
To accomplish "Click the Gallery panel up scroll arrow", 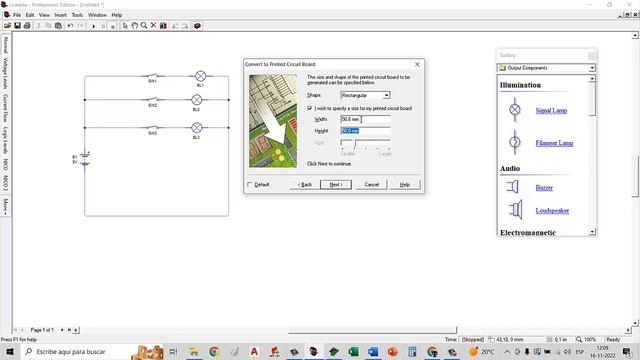I will pos(592,78).
